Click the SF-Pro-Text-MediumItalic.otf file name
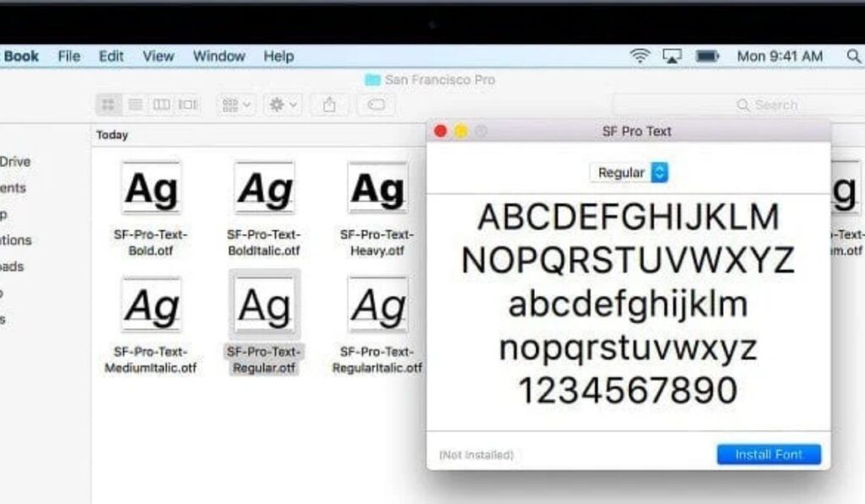 pos(150,360)
